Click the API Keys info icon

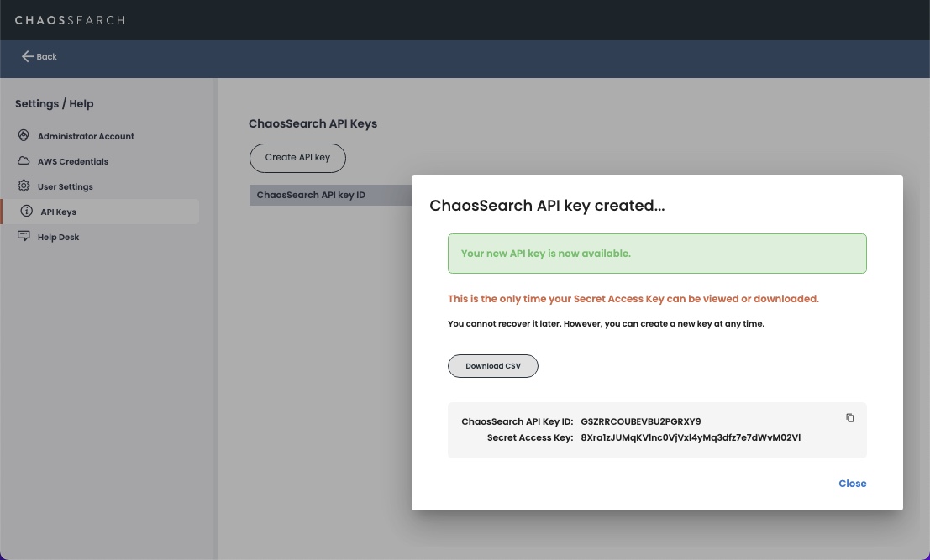(26, 211)
